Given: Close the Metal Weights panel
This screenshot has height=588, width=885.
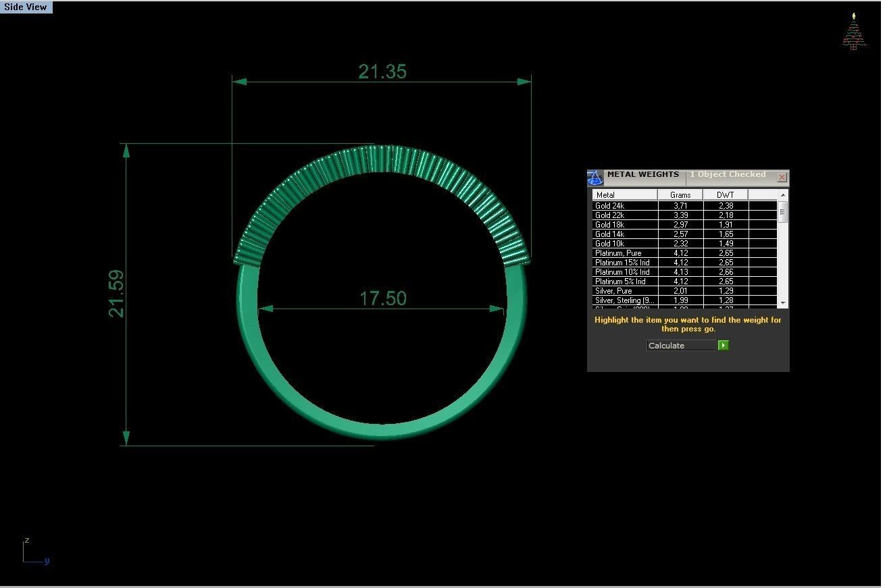Looking at the screenshot, I should pyautogui.click(x=782, y=178).
